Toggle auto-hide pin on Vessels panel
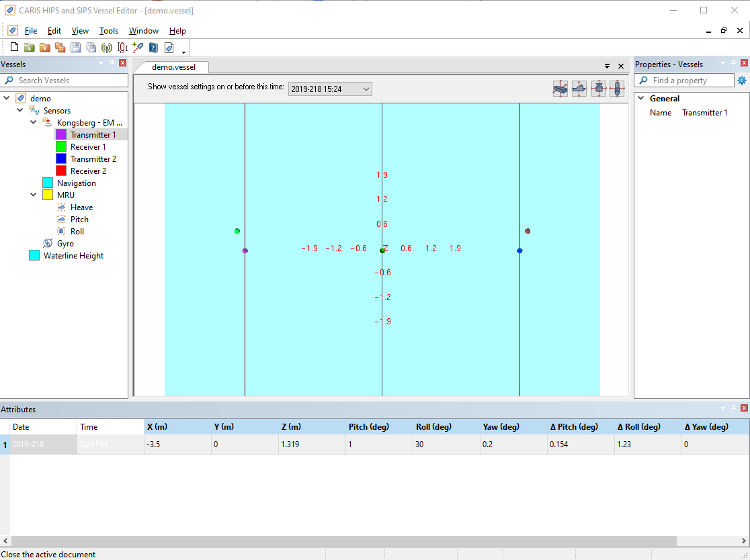The image size is (750, 560). click(112, 63)
